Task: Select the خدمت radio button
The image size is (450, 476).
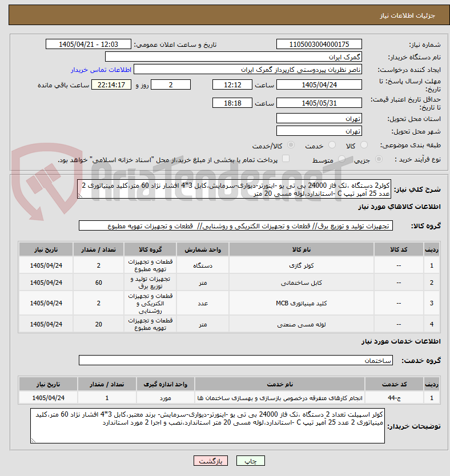Action: click(x=332, y=145)
